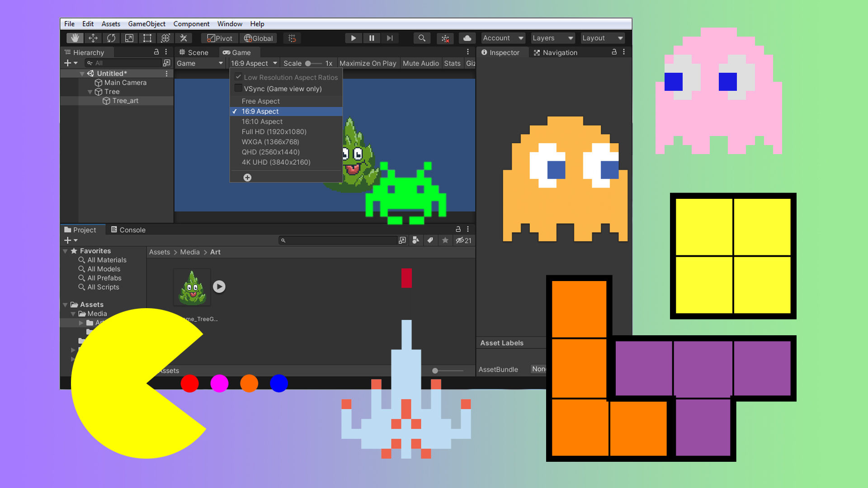This screenshot has height=488, width=868.
Task: Select the Rotate tool
Action: click(111, 38)
